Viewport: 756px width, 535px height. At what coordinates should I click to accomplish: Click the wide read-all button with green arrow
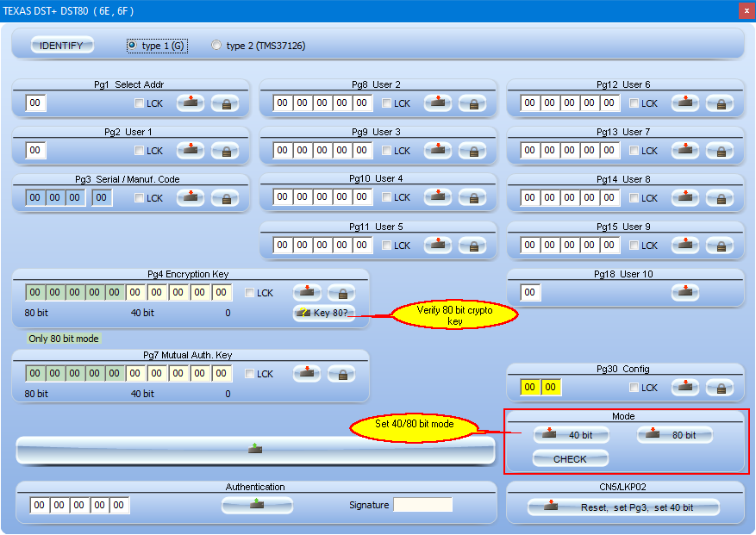click(x=255, y=451)
